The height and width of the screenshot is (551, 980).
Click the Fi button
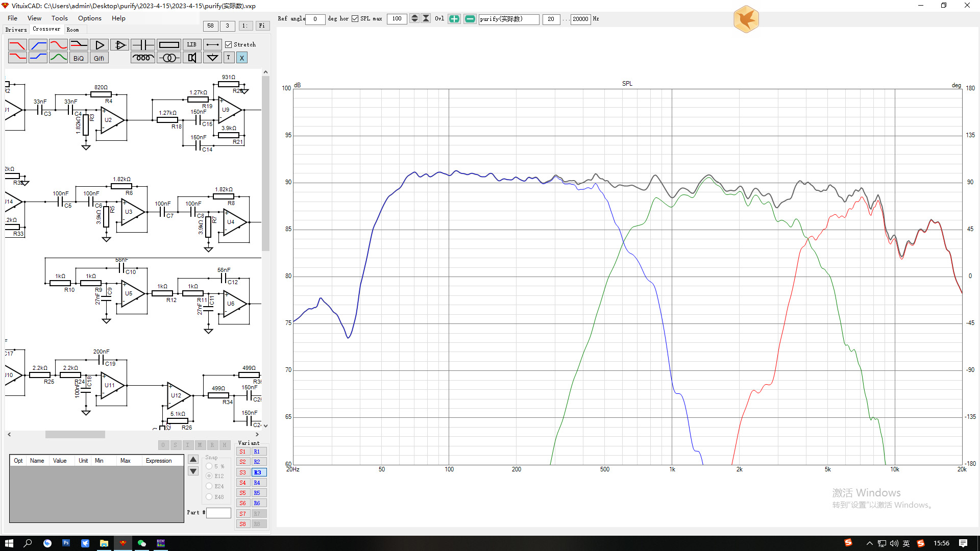pos(262,26)
